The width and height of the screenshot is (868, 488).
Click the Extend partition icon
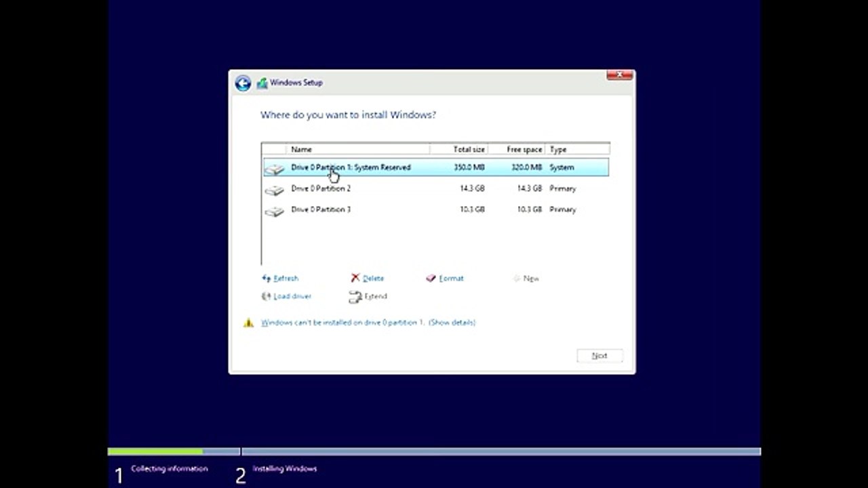coord(355,297)
